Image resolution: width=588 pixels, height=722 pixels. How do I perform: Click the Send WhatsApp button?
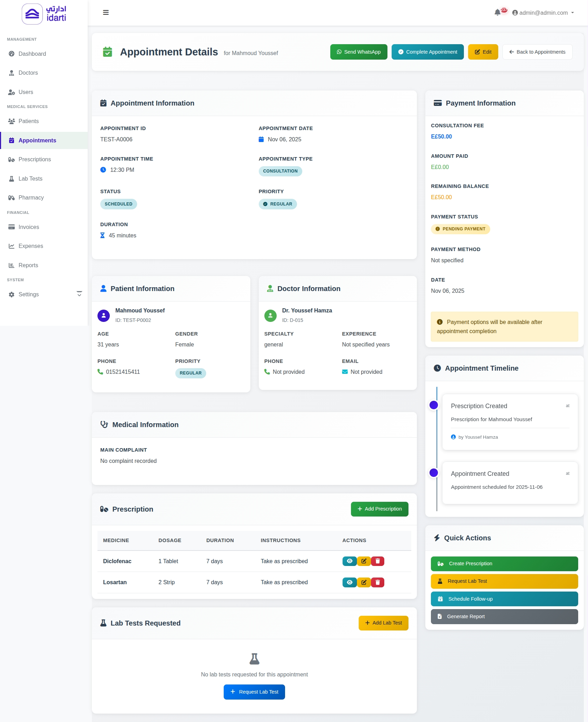[x=358, y=52]
